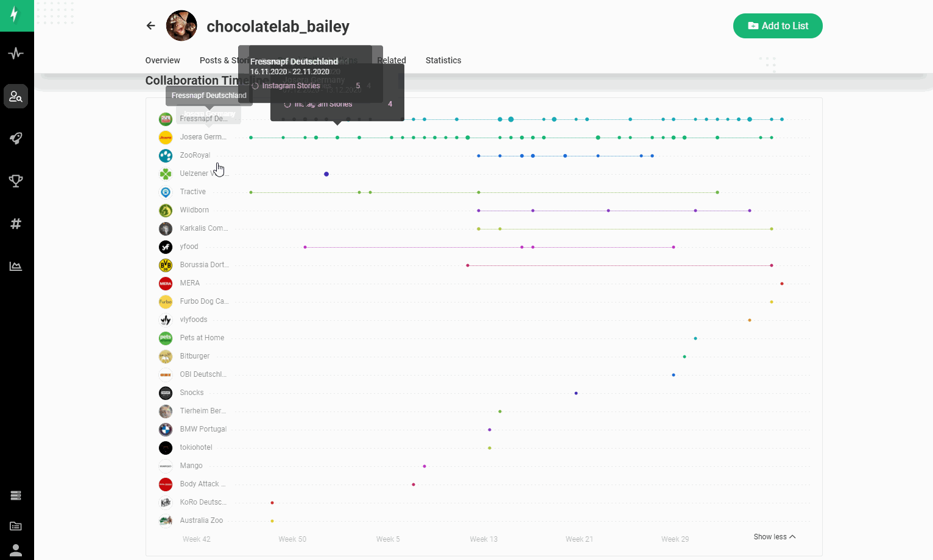Click the lightning bolt logo
The height and width of the screenshot is (560, 933).
[x=16, y=15]
